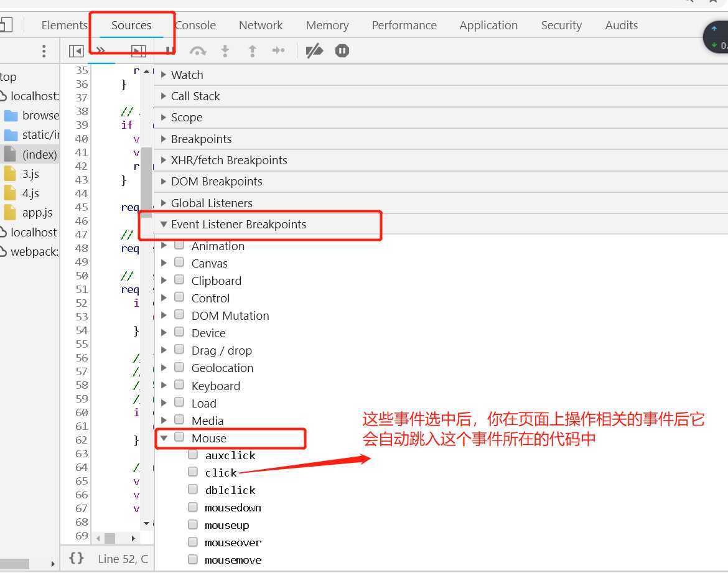Image resolution: width=728 pixels, height=573 pixels.
Task: Click line number 52 in editor gutter
Action: 82,303
